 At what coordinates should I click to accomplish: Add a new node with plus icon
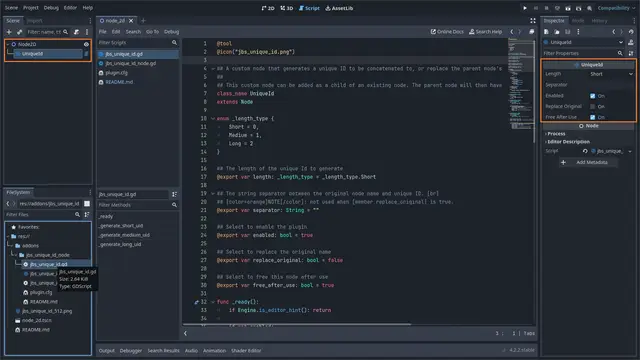point(9,32)
